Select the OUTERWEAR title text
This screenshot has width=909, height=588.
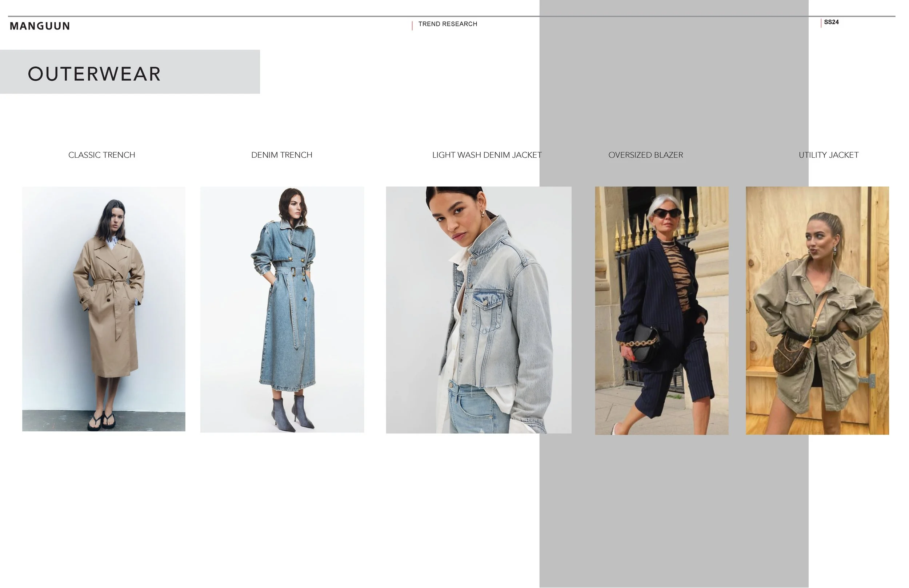[x=94, y=74]
